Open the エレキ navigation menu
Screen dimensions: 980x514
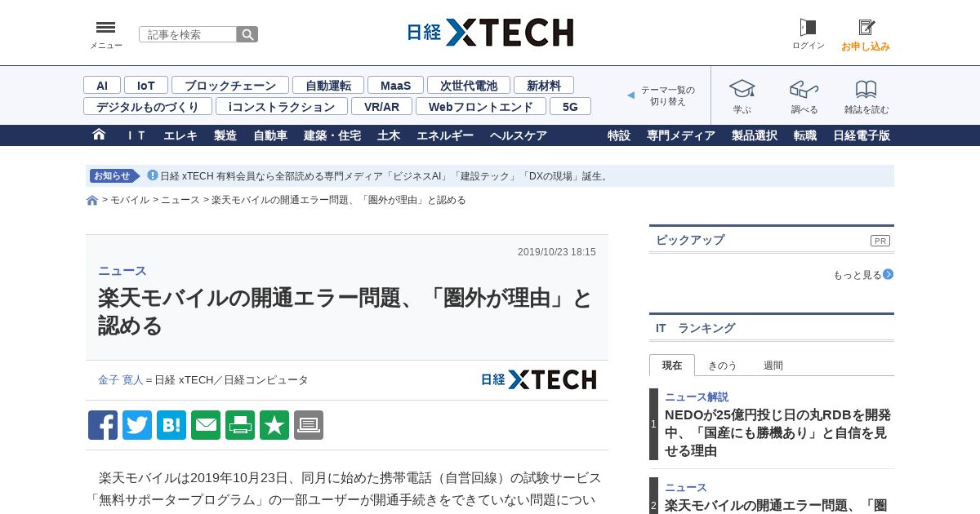(x=180, y=135)
